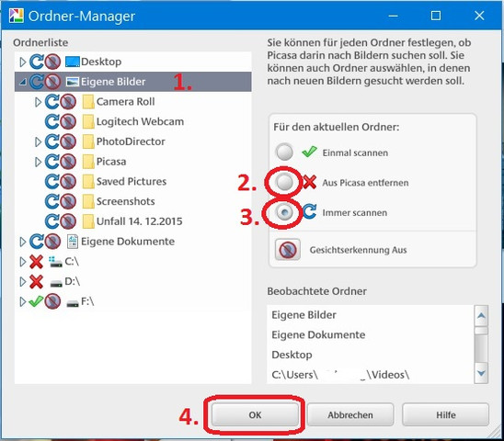Expand the Picasa folder node
Screen dimensions: 504x441
pyautogui.click(x=38, y=162)
